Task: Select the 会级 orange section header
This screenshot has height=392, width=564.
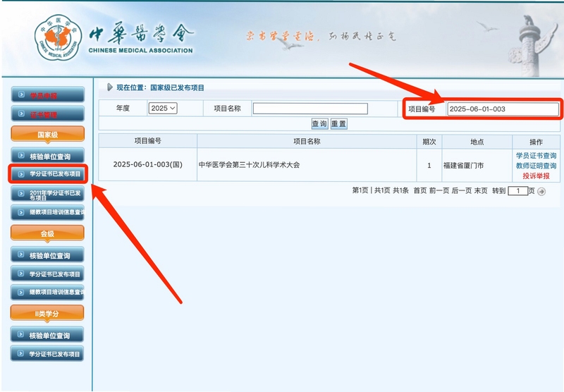Action: coord(47,233)
